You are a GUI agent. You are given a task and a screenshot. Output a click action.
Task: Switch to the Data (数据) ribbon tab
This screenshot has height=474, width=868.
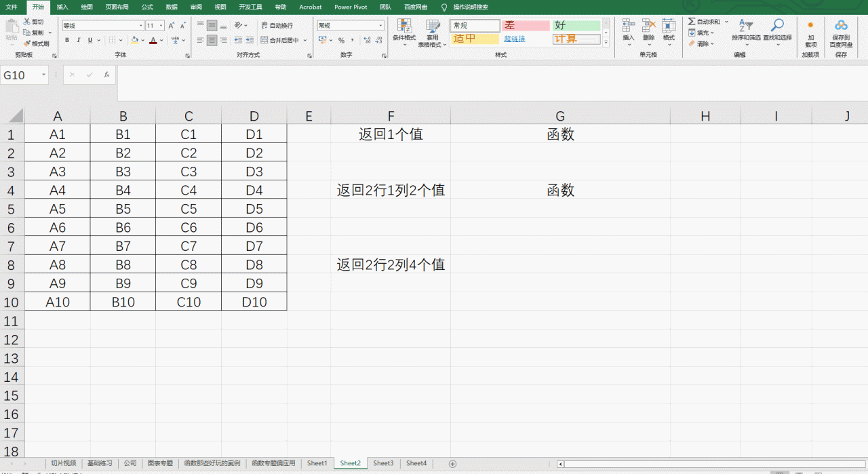pyautogui.click(x=172, y=7)
